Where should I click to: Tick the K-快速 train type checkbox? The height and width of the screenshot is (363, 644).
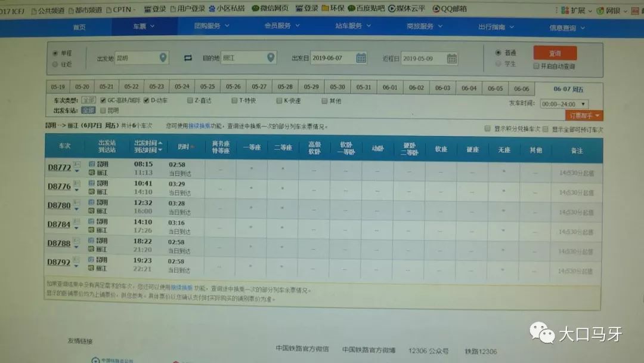(279, 101)
